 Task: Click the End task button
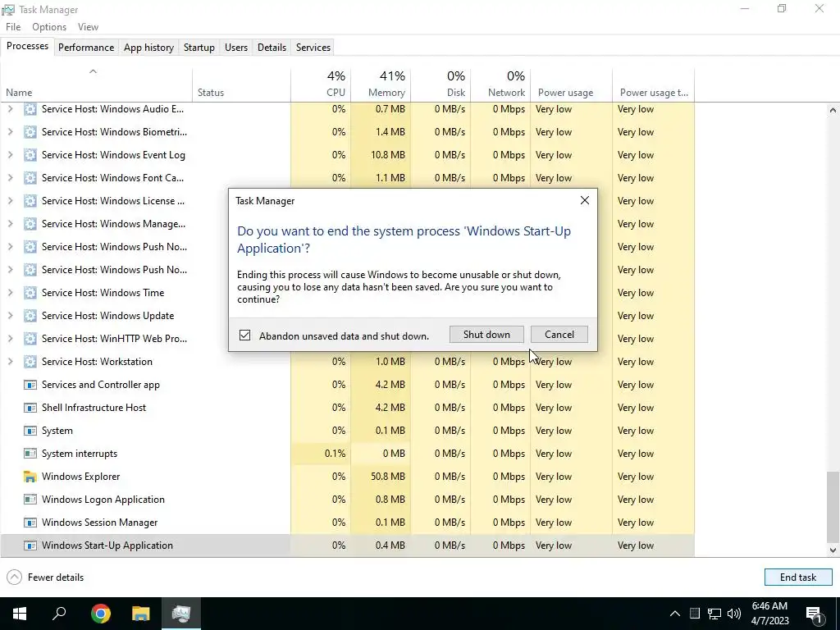tap(797, 577)
